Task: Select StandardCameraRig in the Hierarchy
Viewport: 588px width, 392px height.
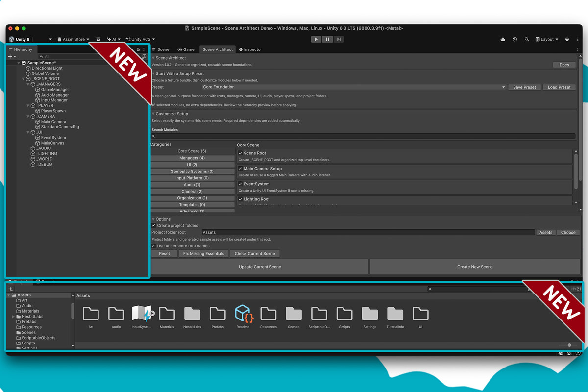Action: [60, 127]
